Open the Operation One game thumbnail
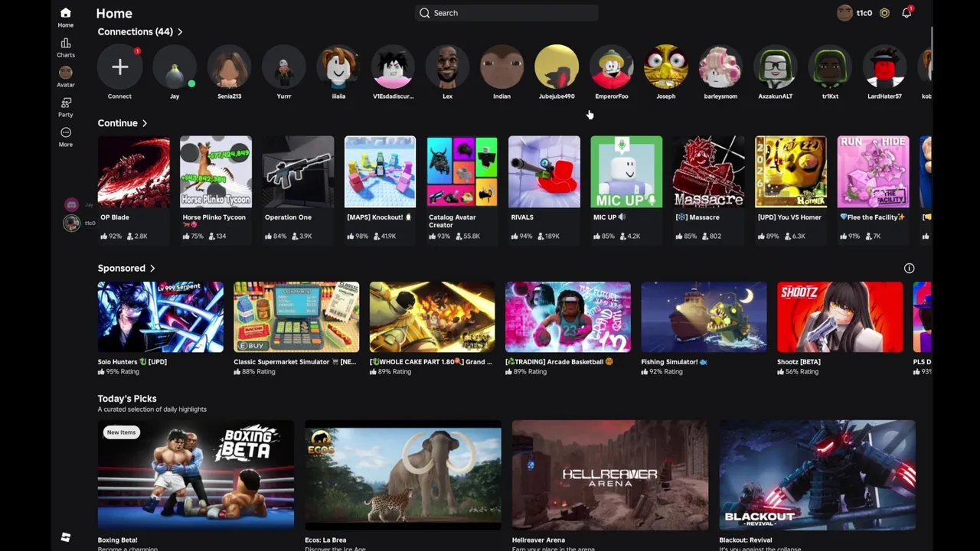The height and width of the screenshot is (551, 980). (298, 172)
